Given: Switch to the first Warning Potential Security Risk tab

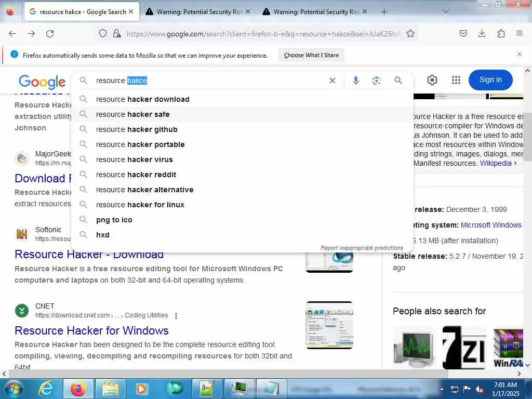Looking at the screenshot, I should (198, 11).
